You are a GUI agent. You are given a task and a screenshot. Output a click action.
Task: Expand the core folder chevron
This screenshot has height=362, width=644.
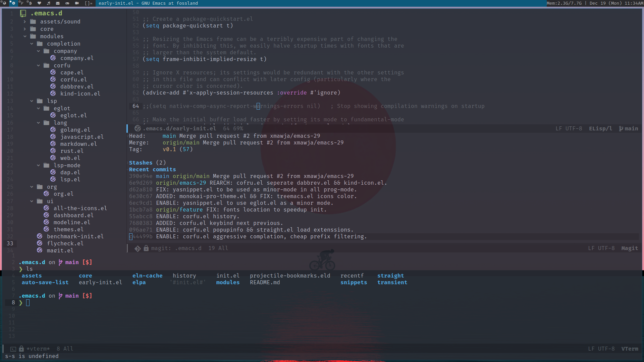25,29
